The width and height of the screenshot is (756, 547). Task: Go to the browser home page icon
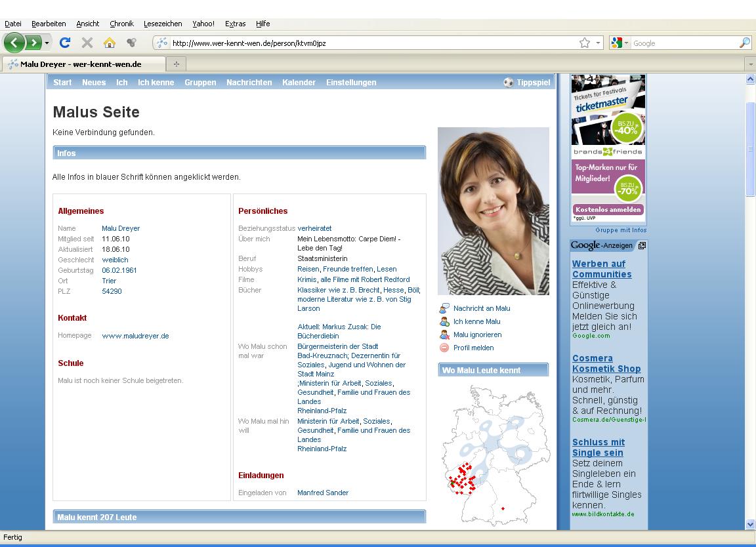coord(110,43)
